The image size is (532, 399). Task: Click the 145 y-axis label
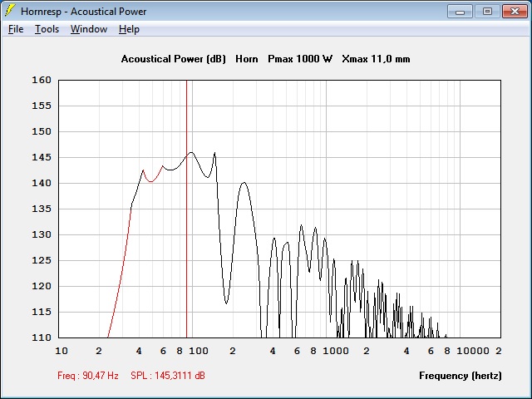point(42,157)
